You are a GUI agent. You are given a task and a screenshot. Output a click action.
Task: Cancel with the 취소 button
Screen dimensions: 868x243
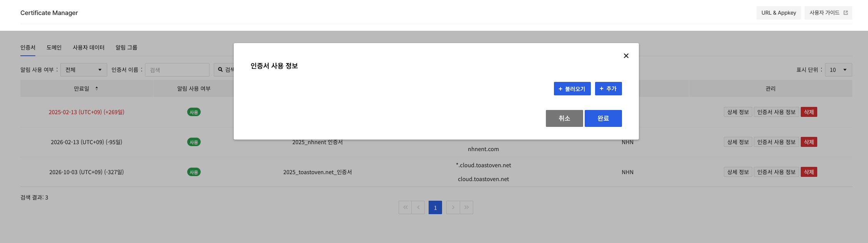564,118
